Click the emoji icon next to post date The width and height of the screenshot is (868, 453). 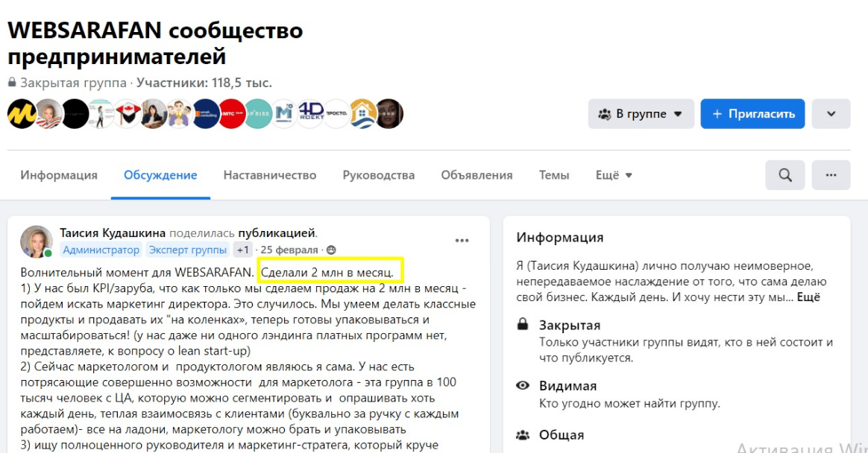click(x=332, y=250)
